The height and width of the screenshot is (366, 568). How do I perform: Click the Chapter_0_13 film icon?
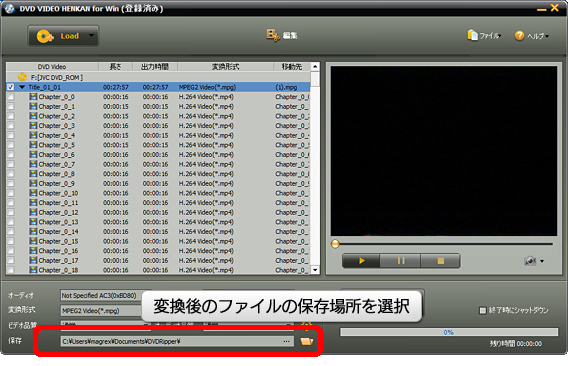click(33, 222)
